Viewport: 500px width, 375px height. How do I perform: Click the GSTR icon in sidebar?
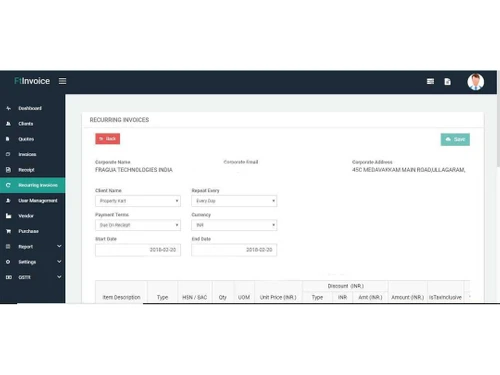(9, 277)
